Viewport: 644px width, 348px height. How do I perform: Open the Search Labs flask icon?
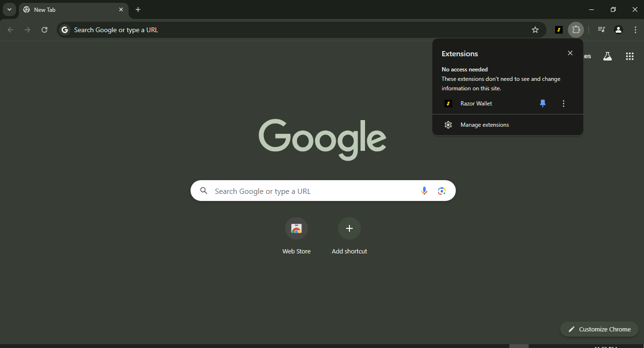(x=608, y=56)
